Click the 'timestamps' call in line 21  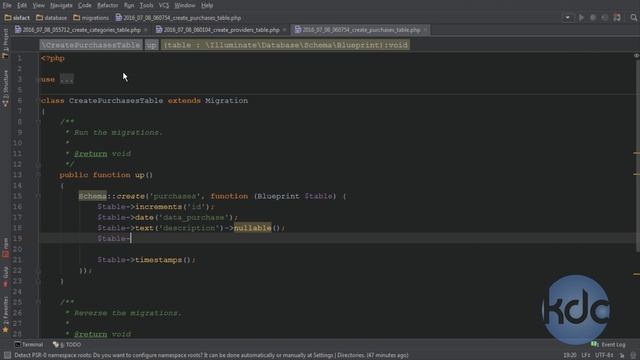(x=158, y=260)
